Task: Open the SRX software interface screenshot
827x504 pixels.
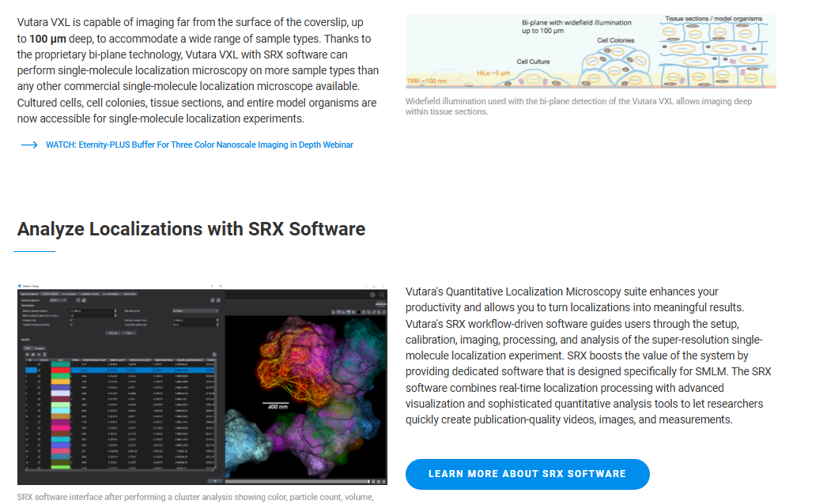Action: click(202, 384)
